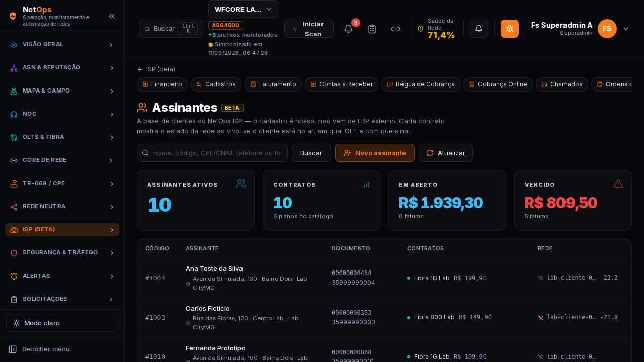Open the Contas a Receber tab
The width and height of the screenshot is (644, 362).
[342, 84]
